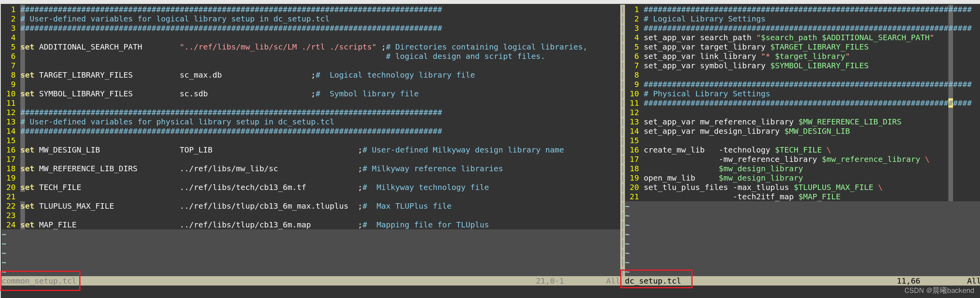
Task: Click the TOP_LIB value
Action: (x=196, y=150)
